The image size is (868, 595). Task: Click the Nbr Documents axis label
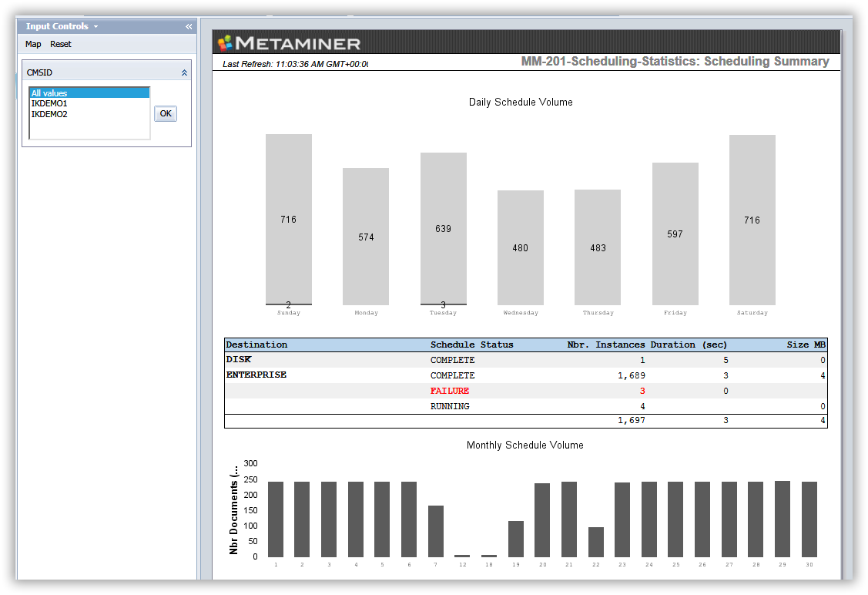tap(234, 509)
